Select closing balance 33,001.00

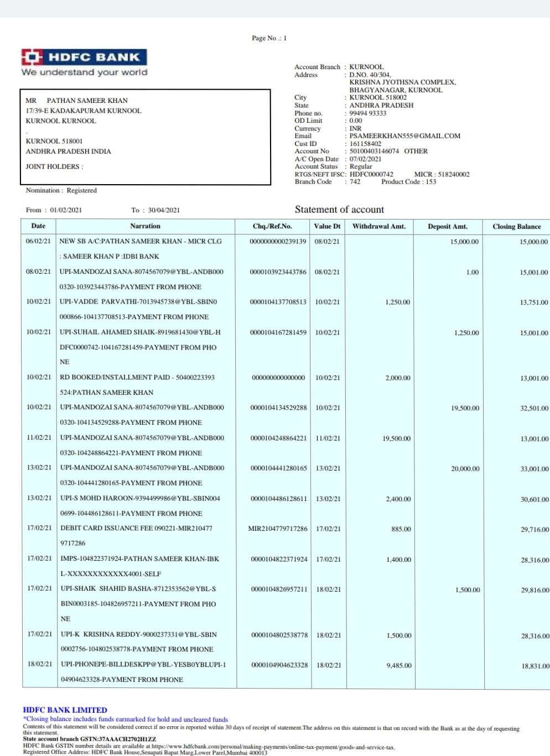click(535, 469)
